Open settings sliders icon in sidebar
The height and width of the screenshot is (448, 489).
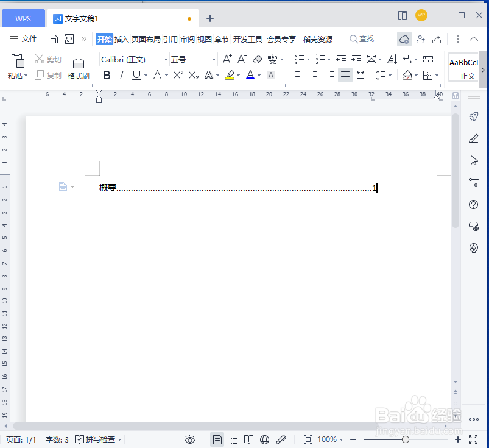tap(474, 182)
